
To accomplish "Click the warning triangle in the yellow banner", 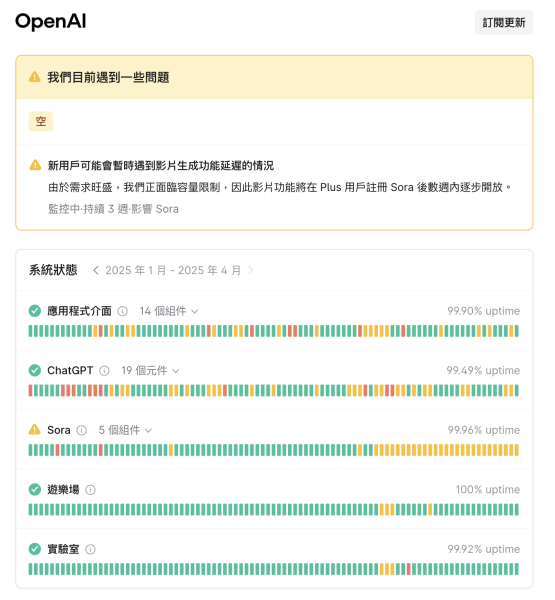I will pyautogui.click(x=34, y=77).
